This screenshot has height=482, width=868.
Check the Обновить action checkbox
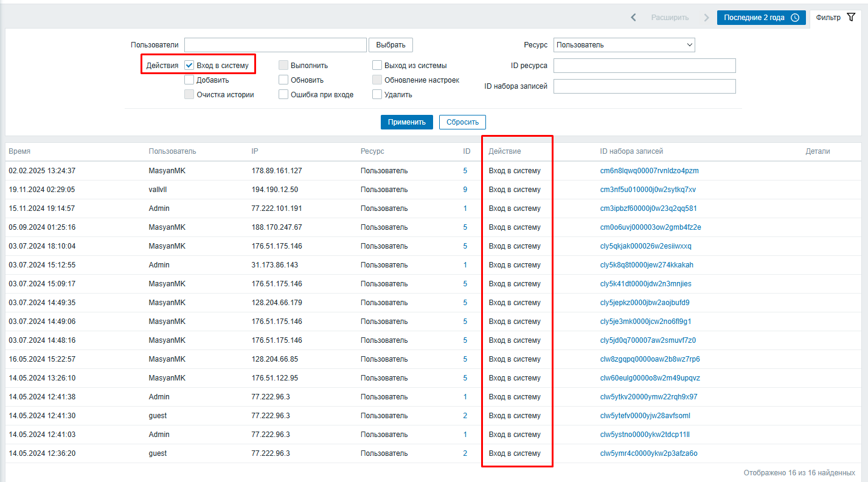(x=283, y=80)
